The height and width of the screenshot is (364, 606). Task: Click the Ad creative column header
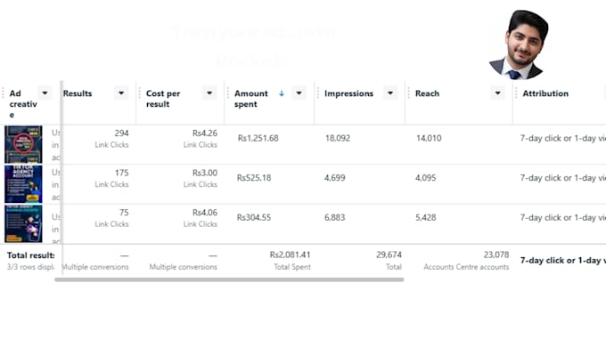point(23,104)
